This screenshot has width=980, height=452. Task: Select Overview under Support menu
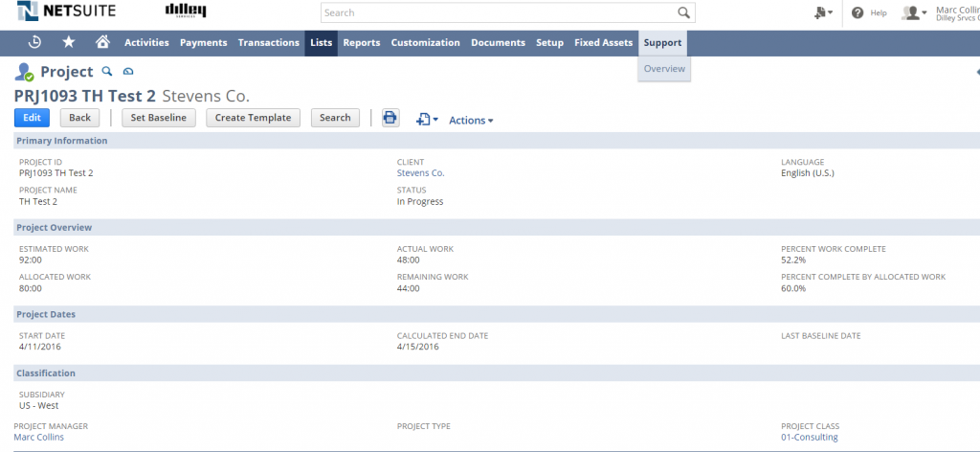(x=663, y=69)
